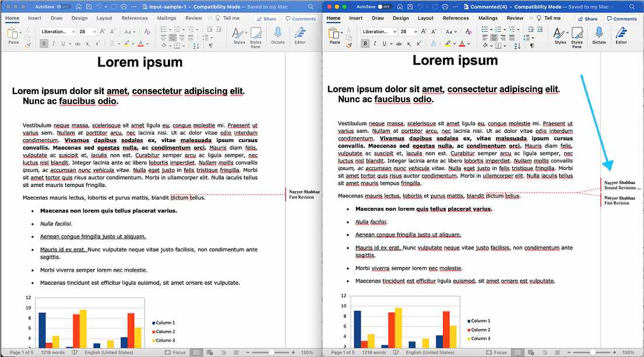
Task: Toggle Bold button in the Commented(4) ribbon
Action: 365,44
